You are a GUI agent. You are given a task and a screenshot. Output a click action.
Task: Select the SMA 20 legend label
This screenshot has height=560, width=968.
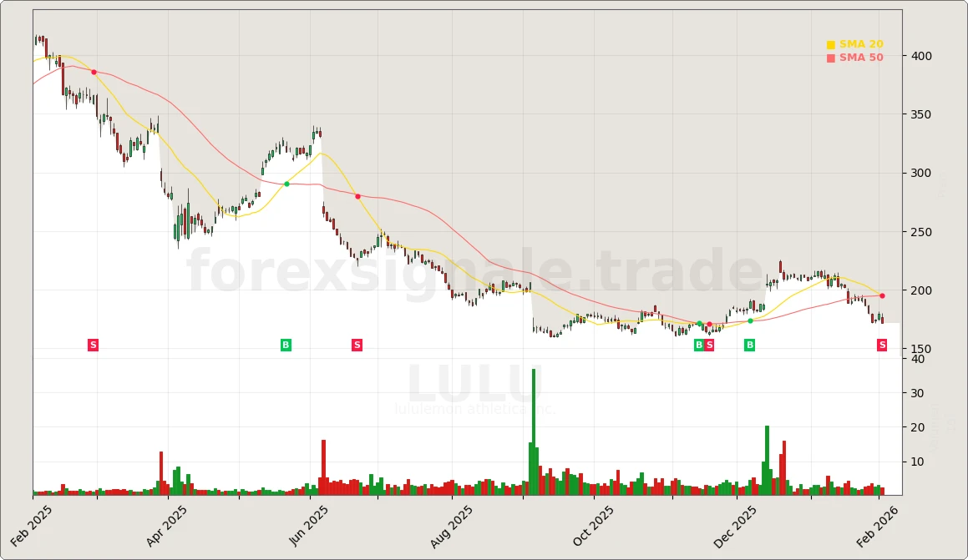(861, 45)
